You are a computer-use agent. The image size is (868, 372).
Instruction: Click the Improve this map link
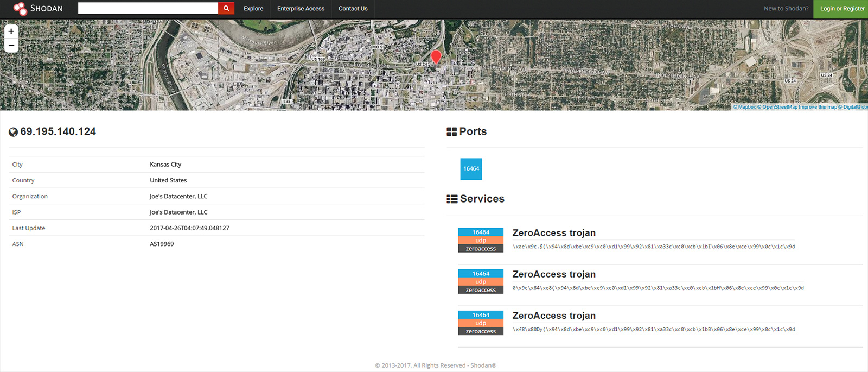pos(818,107)
